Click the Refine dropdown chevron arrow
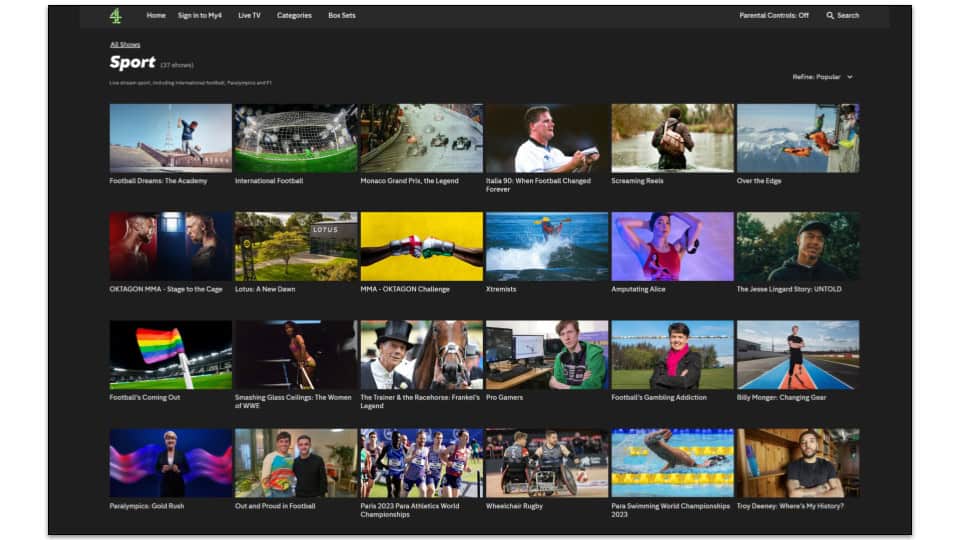This screenshot has height=540, width=960. (x=850, y=77)
